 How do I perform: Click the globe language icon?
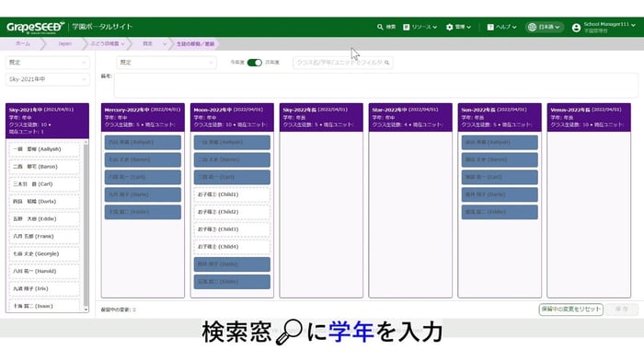533,27
